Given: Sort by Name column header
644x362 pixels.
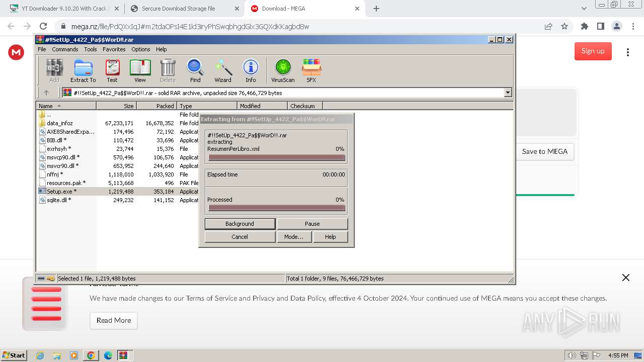Looking at the screenshot, I should [x=66, y=106].
